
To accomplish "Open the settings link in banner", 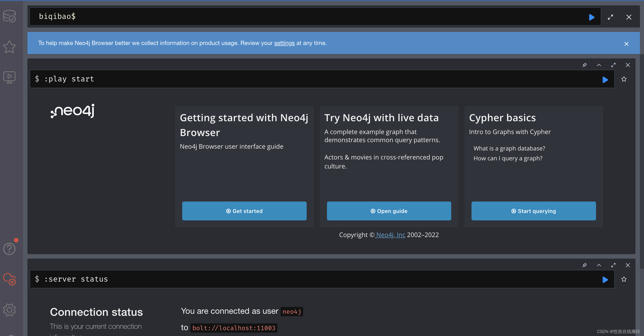I will point(284,43).
